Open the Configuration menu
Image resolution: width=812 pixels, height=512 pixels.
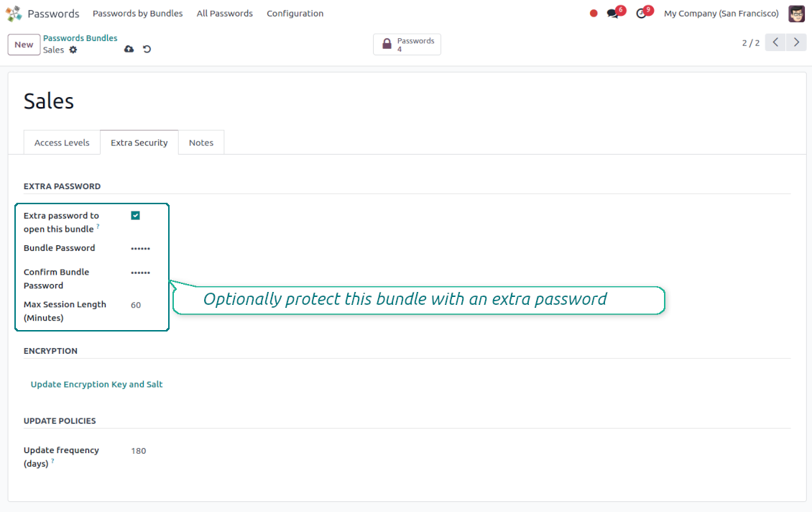[295, 14]
